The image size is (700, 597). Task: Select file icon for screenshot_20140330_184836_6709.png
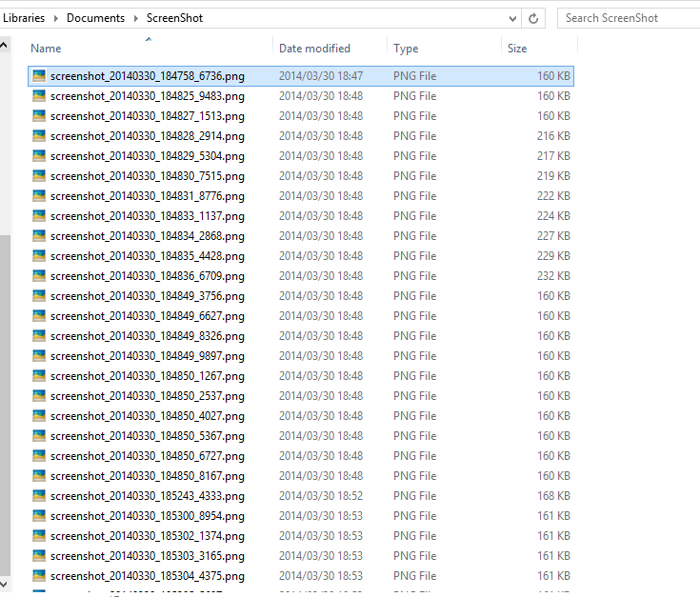pos(39,276)
